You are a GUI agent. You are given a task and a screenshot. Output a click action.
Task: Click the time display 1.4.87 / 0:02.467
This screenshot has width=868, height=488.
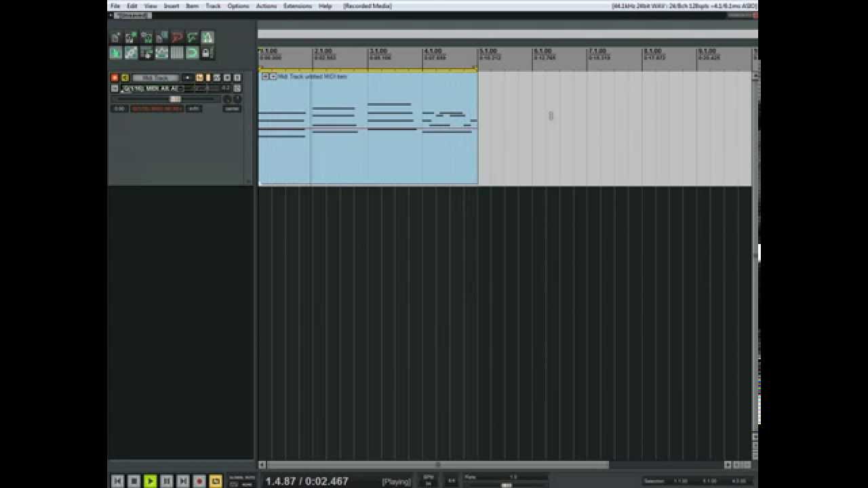pos(307,481)
